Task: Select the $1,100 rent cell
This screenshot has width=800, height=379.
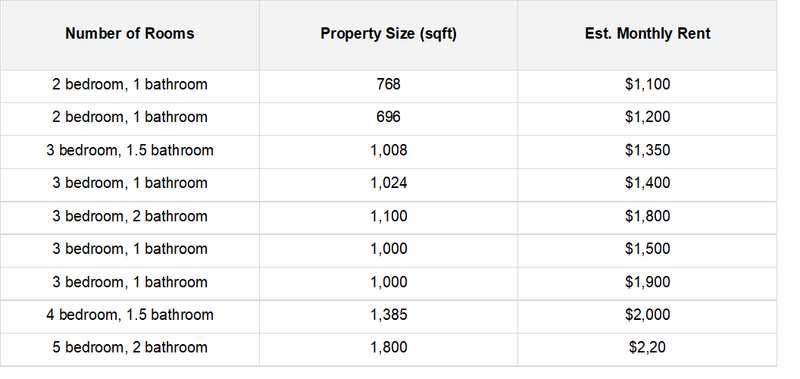Action: coord(647,85)
